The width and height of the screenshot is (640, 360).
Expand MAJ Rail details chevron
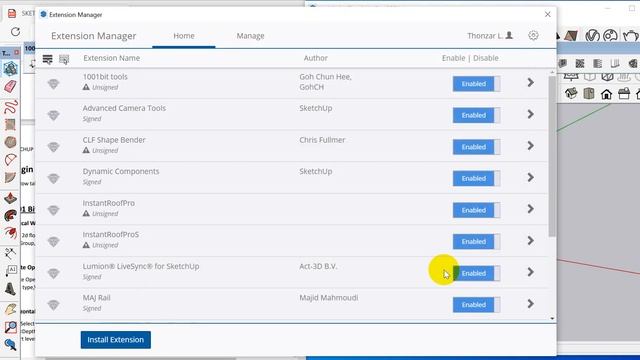click(x=531, y=303)
